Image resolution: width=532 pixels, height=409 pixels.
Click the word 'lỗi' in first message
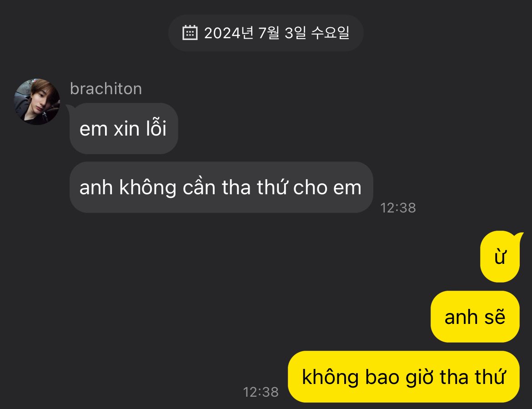(x=156, y=128)
